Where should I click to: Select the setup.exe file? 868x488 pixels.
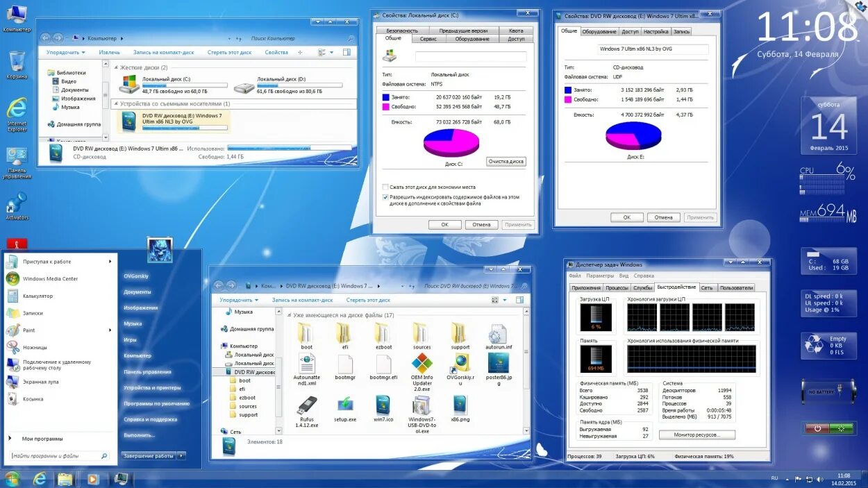tap(345, 409)
